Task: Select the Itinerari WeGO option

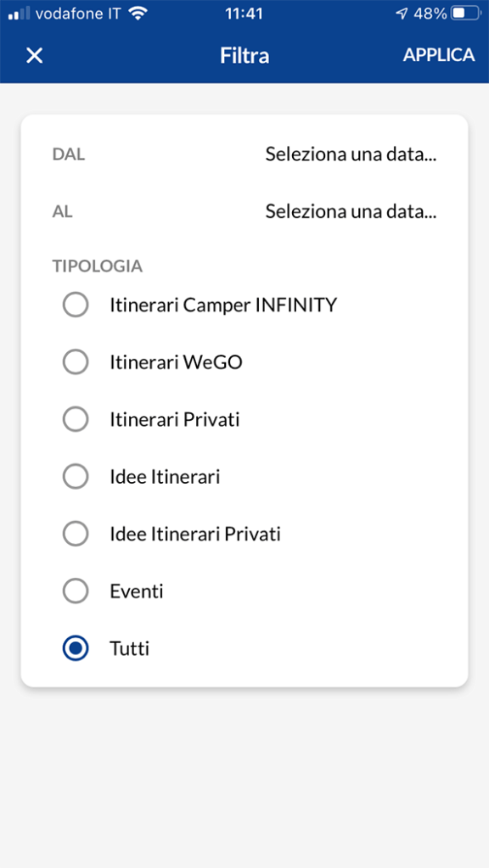Action: [x=76, y=361]
